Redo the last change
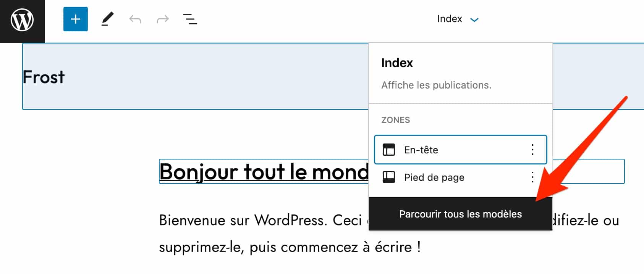The image size is (644, 274). click(163, 19)
